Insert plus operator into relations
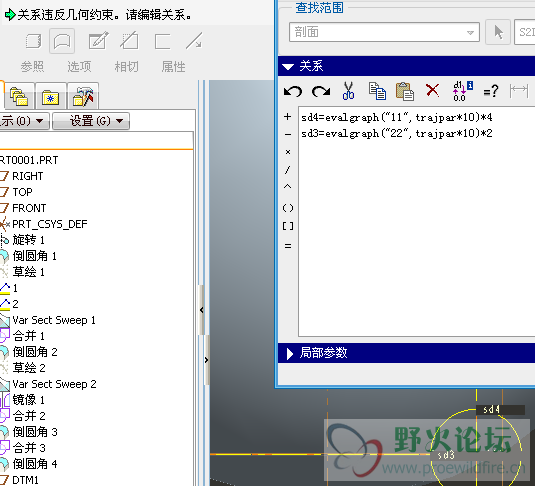Image resolution: width=535 pixels, height=486 pixels. click(288, 117)
